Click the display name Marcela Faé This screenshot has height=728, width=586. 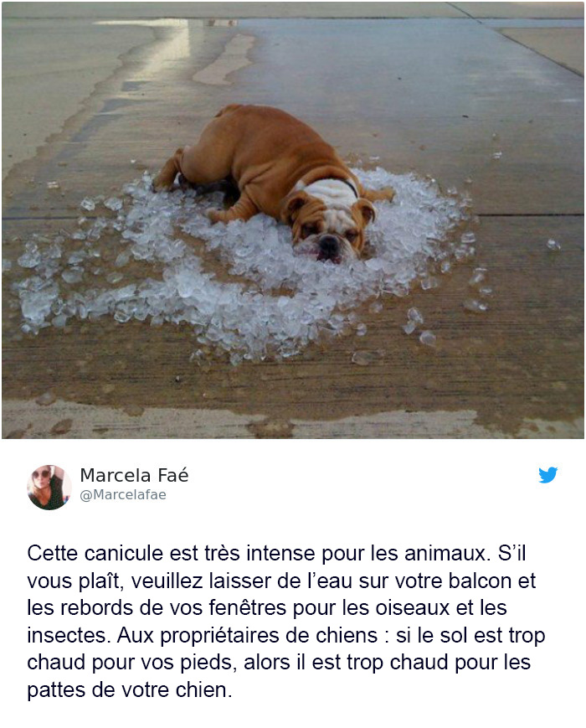[x=134, y=476]
